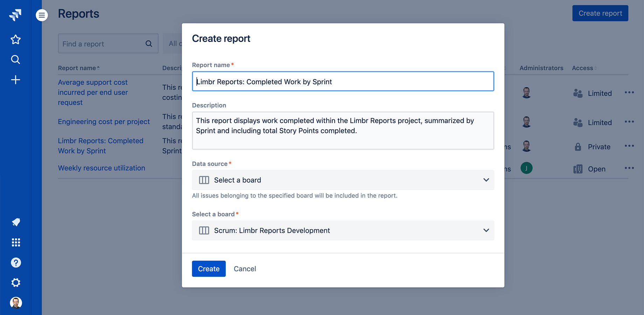Open settings via the sidebar gear icon
The height and width of the screenshot is (315, 644).
[16, 282]
